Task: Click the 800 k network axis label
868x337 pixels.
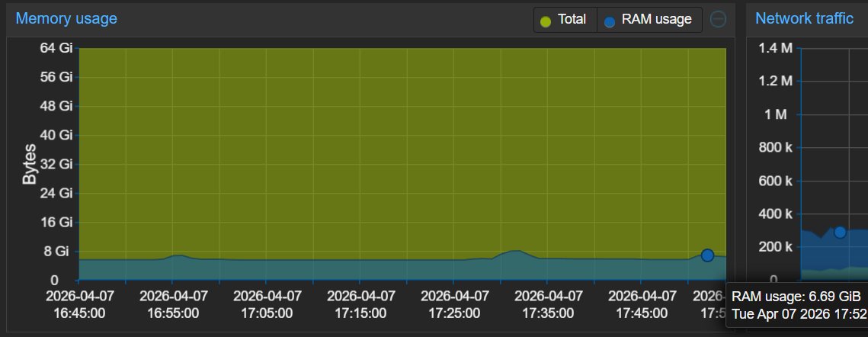Action: [x=774, y=147]
